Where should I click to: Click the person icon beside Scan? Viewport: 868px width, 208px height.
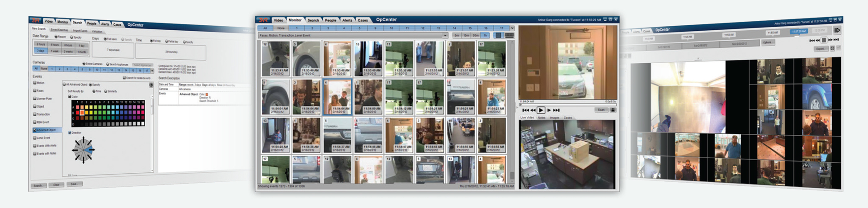[613, 110]
